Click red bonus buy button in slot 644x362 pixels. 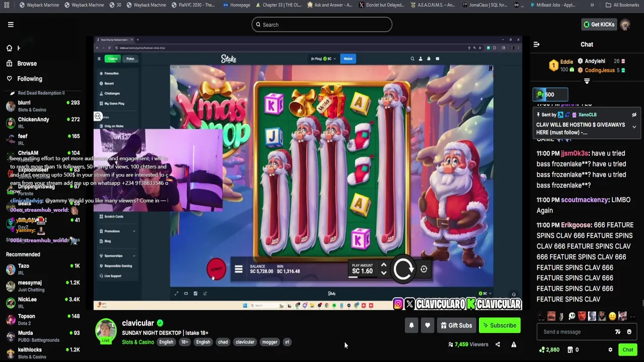point(216,269)
